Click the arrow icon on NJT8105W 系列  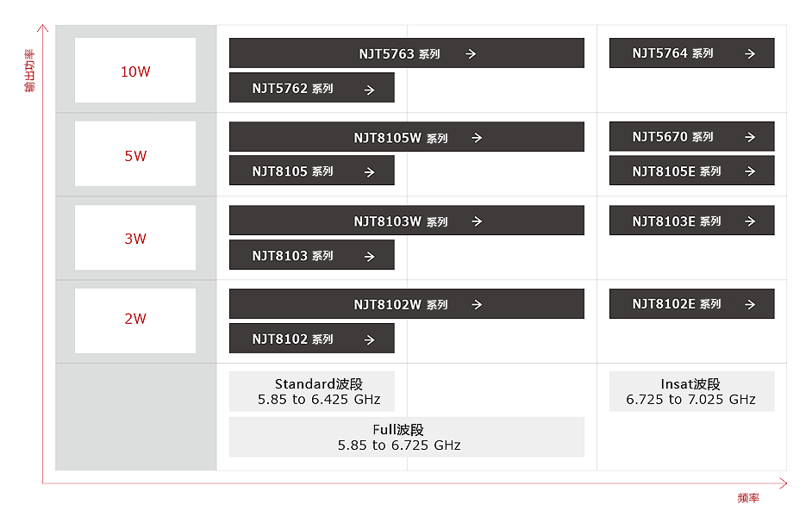(x=477, y=138)
